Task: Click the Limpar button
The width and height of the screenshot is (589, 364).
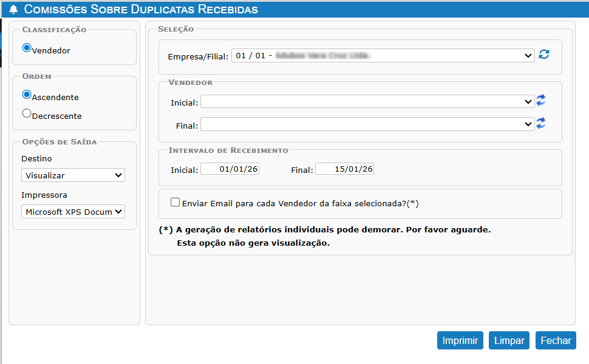Action: (x=509, y=340)
